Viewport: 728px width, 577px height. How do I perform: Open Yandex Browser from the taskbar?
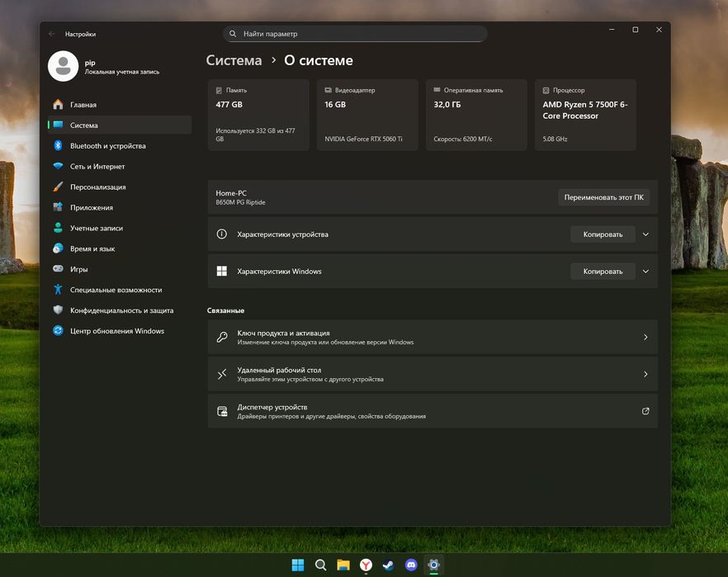click(366, 565)
